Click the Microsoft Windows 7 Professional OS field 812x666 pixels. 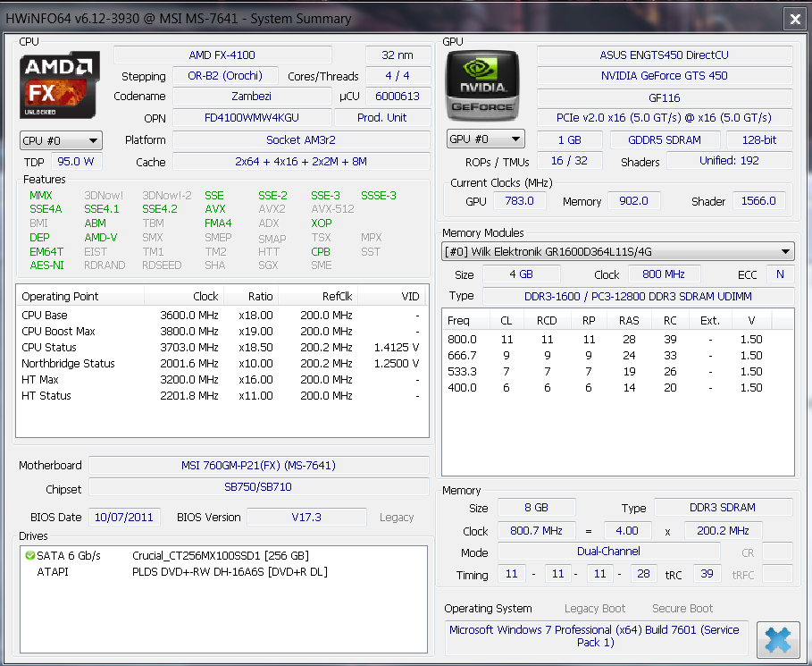pos(596,636)
